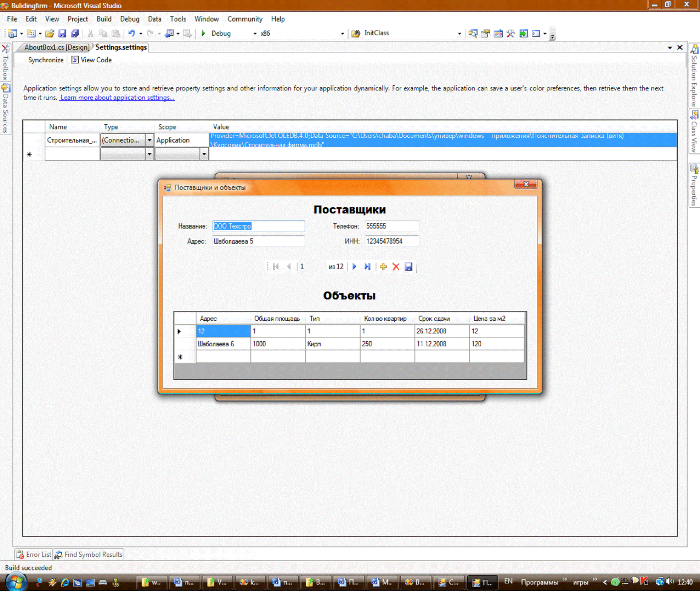Viewport: 700px width, 591px height.
Task: Jump to the last record arrow
Action: pyautogui.click(x=367, y=267)
